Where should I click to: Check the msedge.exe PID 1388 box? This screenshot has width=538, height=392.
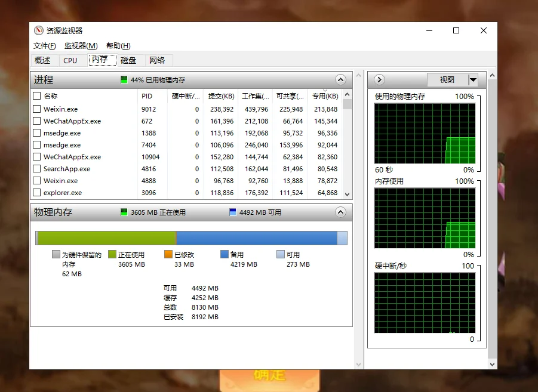(36, 132)
